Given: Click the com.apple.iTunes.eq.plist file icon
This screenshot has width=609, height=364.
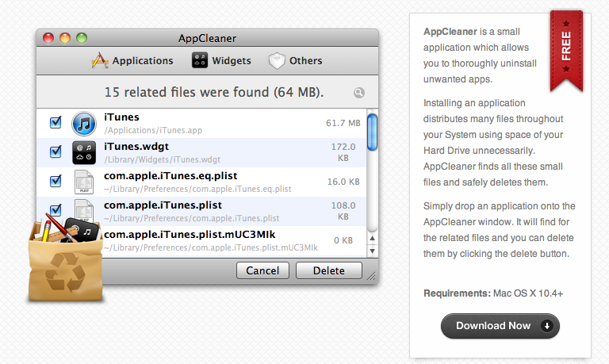Looking at the screenshot, I should click(84, 182).
